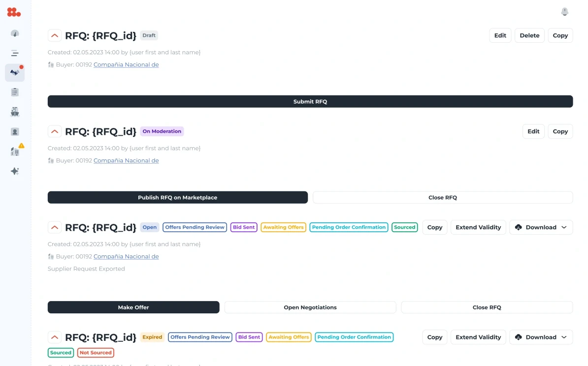Edit the On Moderation RFQ
Screen dimensions: 588x366
point(533,131)
